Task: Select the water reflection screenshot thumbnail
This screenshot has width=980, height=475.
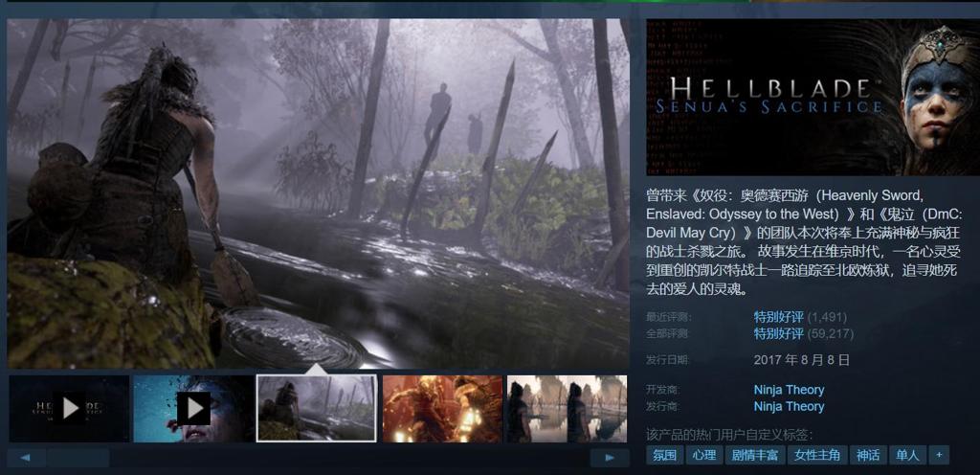Action: tap(567, 408)
